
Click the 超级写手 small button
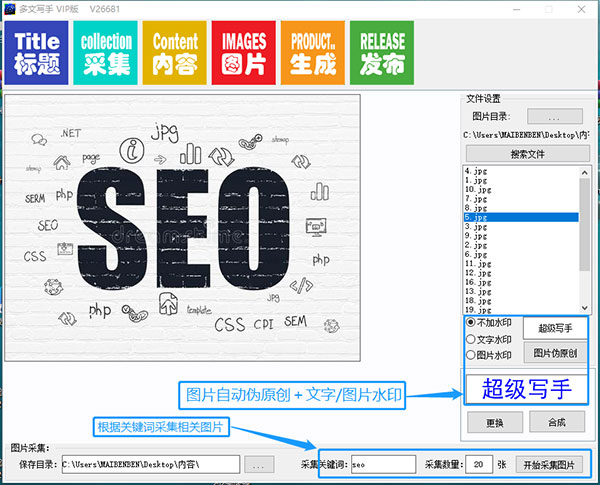point(555,328)
